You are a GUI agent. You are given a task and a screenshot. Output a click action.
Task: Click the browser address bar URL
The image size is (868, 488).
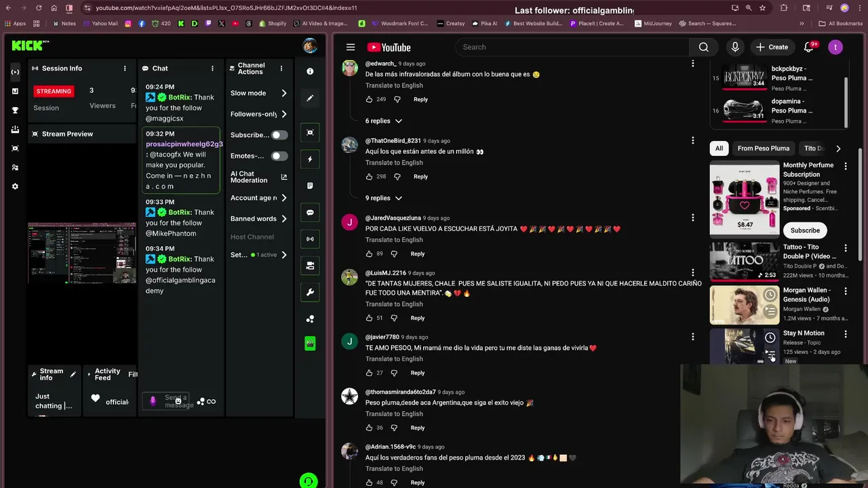coord(226,8)
